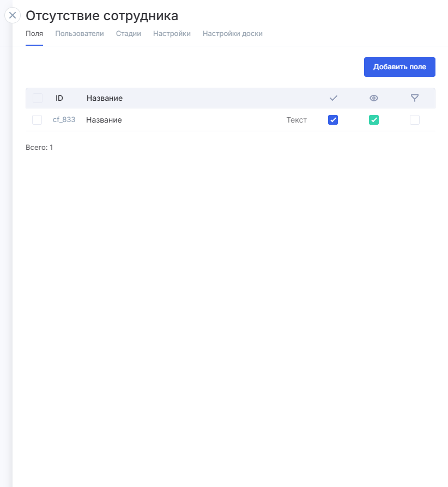Close the Отсутствие сотрудника panel
The height and width of the screenshot is (487, 448).
click(x=13, y=15)
